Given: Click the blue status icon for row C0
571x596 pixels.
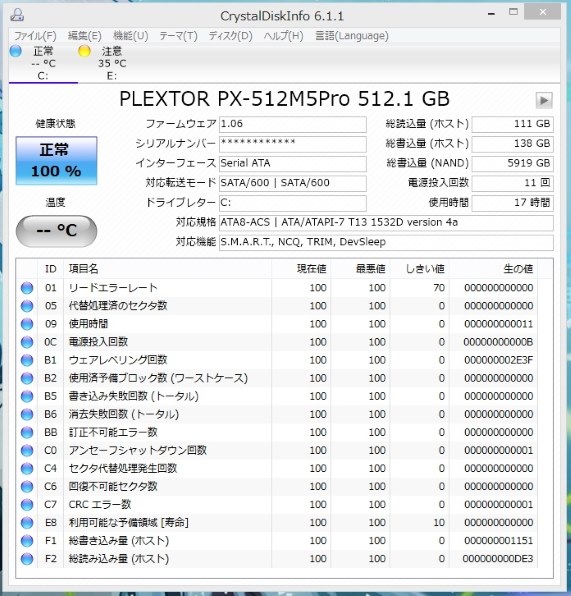Looking at the screenshot, I should (x=27, y=450).
